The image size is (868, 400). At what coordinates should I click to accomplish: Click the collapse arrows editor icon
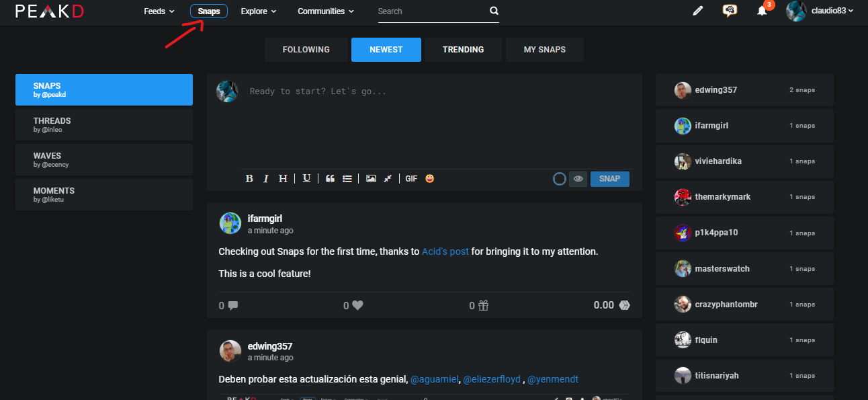[x=388, y=179]
